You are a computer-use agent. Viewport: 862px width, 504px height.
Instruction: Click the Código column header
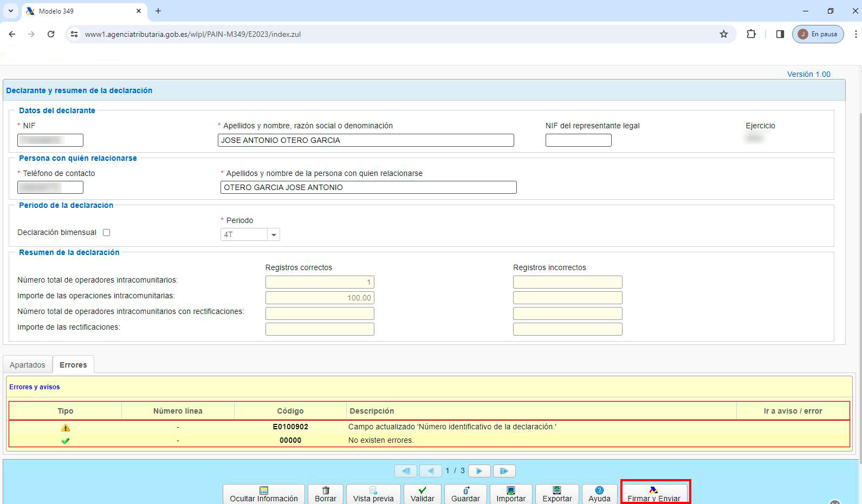point(290,411)
